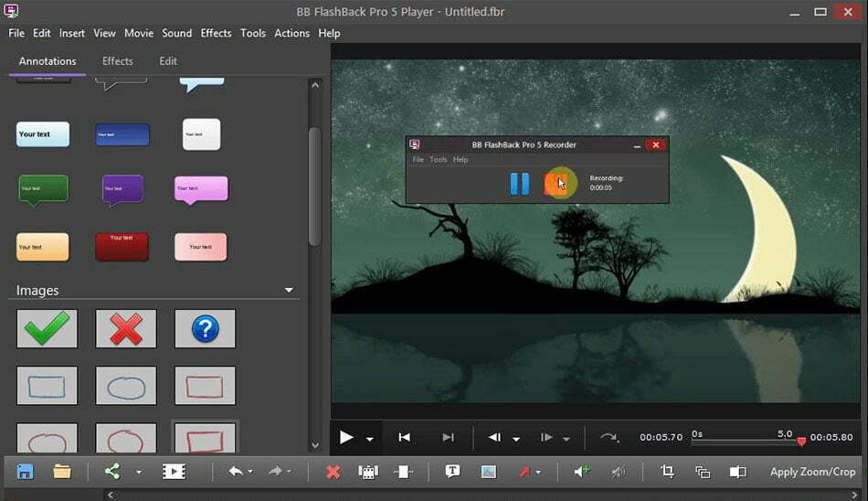Screen dimensions: 868x501
Task: Click the split frames icon
Action: 404,472
